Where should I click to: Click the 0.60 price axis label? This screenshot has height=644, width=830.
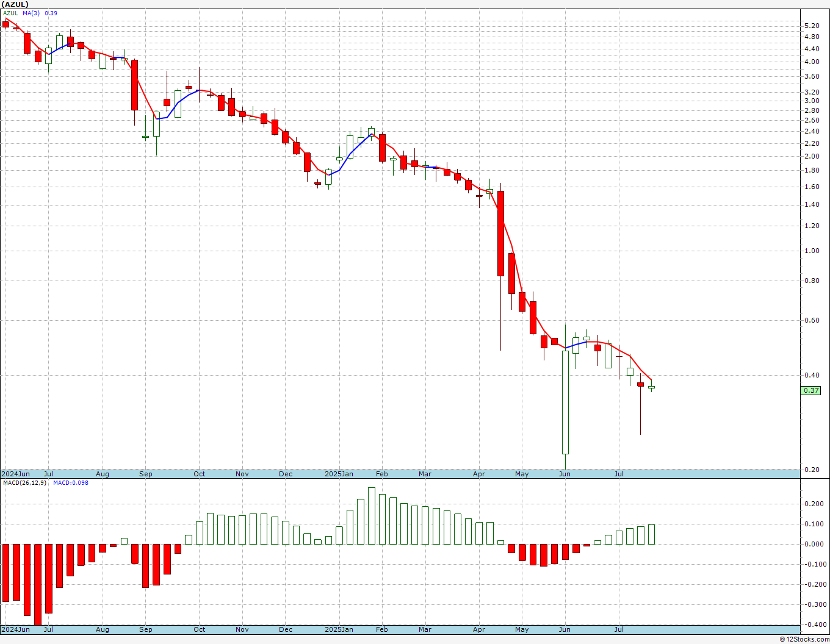coord(812,320)
